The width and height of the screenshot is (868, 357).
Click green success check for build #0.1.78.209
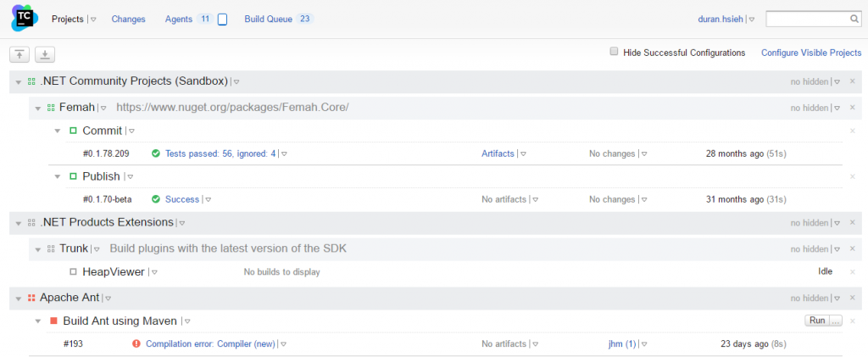[x=156, y=153]
